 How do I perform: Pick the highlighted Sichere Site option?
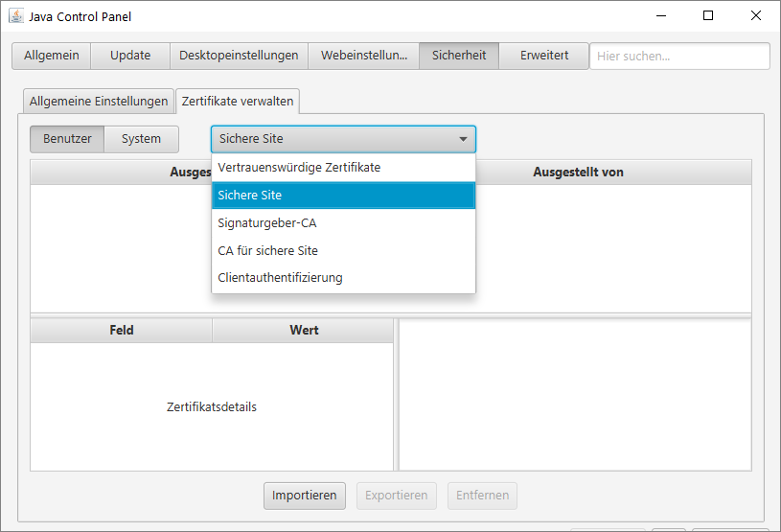[x=343, y=196]
